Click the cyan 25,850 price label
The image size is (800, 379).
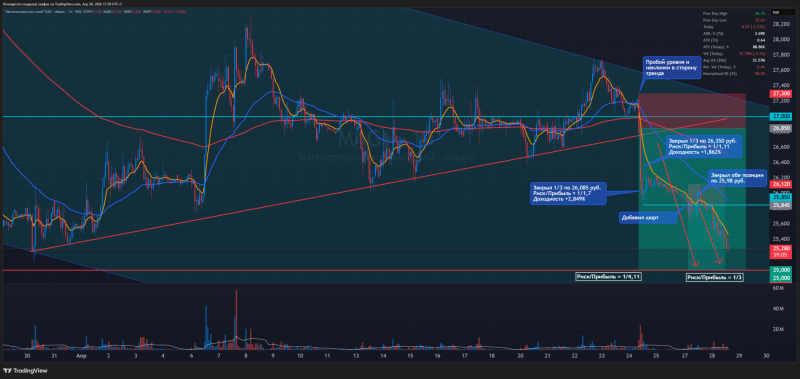click(x=782, y=197)
